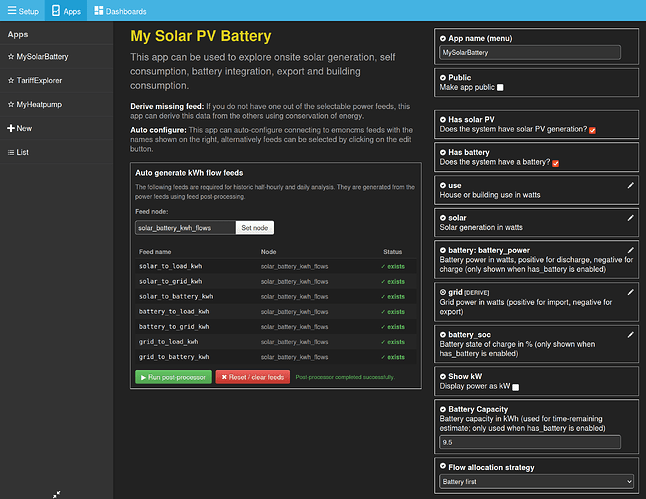This screenshot has width=646, height=499.
Task: Click status icon beside Battery Capacity
Action: point(443,409)
